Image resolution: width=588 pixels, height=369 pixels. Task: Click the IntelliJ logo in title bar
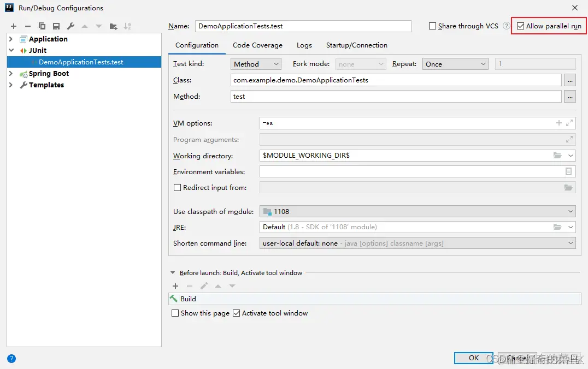coord(9,8)
